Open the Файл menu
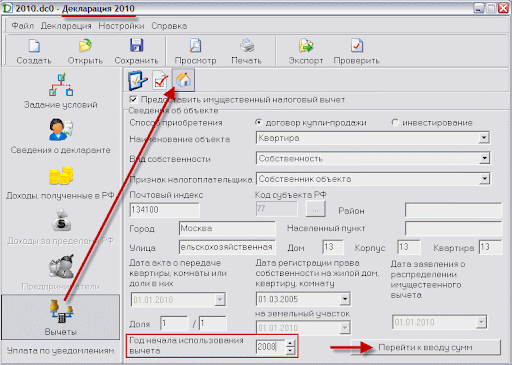This screenshot has height=365, width=512. 22,26
